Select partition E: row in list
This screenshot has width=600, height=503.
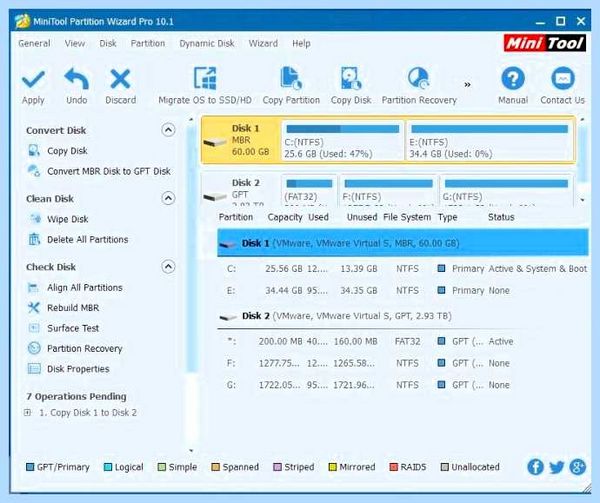point(403,290)
